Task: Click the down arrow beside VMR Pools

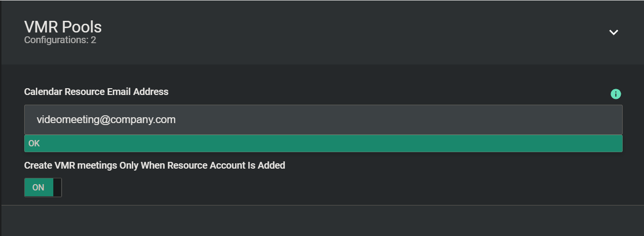Action: click(x=613, y=32)
